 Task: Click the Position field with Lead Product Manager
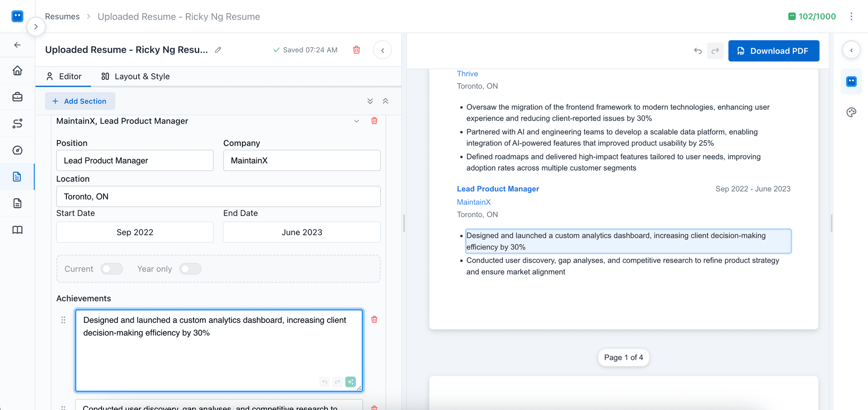click(x=135, y=161)
